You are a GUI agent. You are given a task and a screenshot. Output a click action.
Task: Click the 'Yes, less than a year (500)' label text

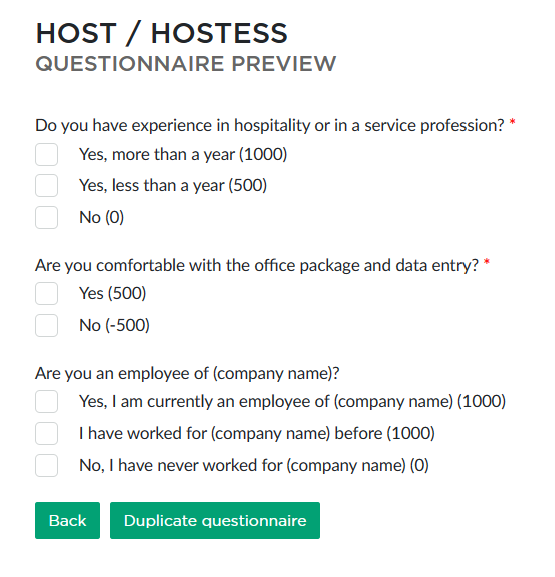tap(173, 185)
